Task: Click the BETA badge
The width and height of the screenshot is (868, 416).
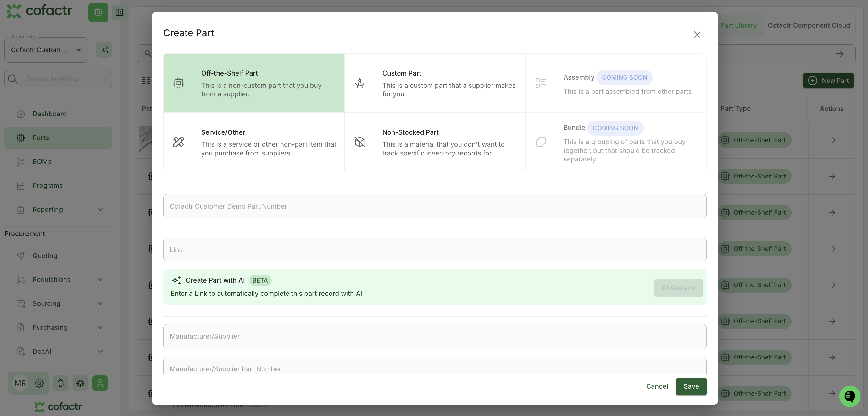Action: (260, 280)
